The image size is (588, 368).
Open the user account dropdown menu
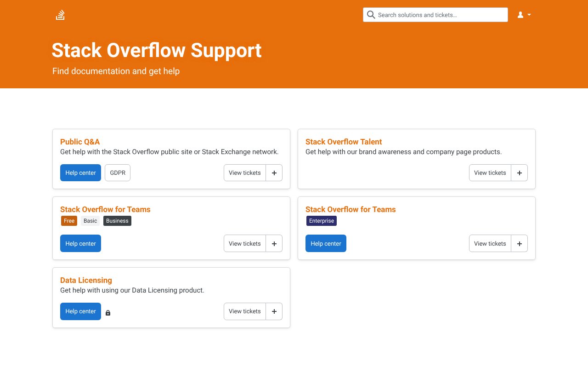[524, 15]
